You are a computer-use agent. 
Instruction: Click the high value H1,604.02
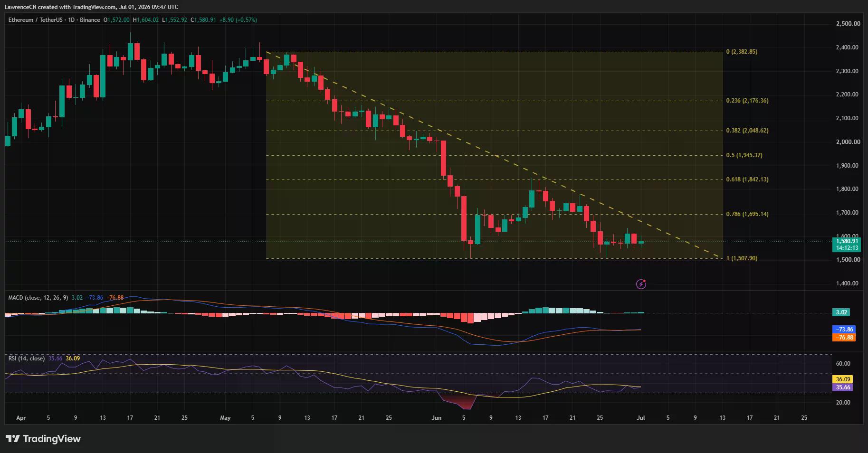pos(146,20)
